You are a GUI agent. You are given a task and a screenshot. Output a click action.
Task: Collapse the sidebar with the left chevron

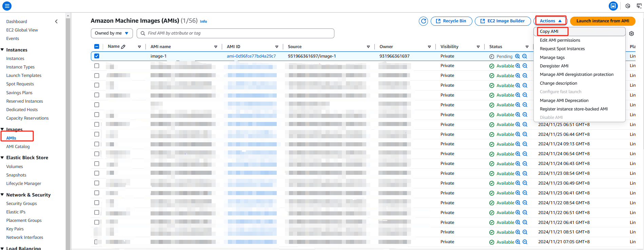point(56,21)
